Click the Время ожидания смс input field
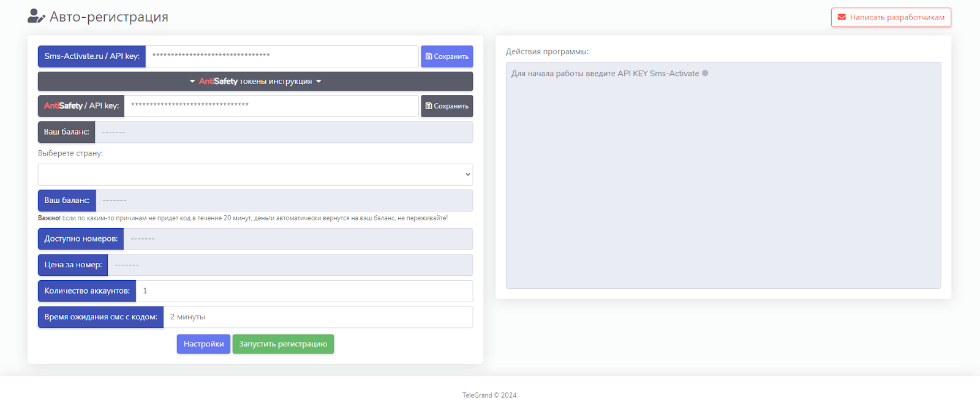This screenshot has width=980, height=415. 318,317
